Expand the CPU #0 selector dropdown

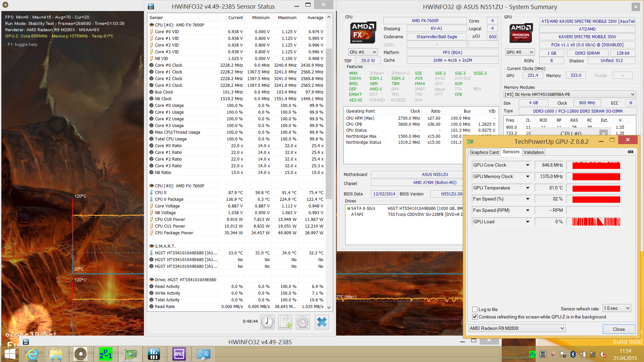pos(374,52)
